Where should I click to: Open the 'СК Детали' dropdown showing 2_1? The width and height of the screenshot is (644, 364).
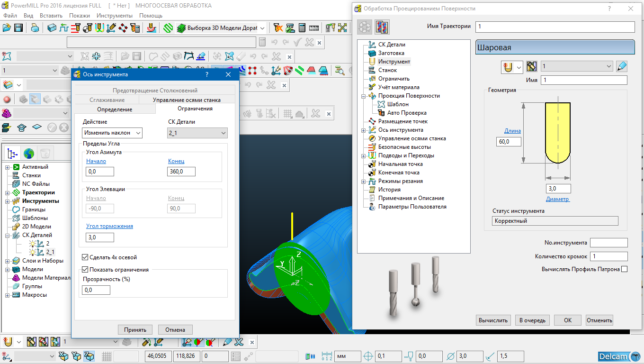tap(197, 133)
